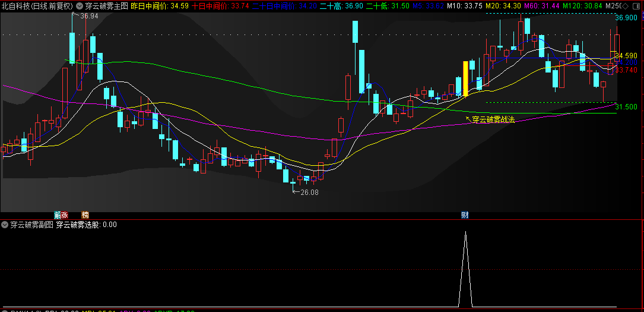Image resolution: width=644 pixels, height=312 pixels.
Task: Click the red 涨 event marker
Action: coord(65,215)
